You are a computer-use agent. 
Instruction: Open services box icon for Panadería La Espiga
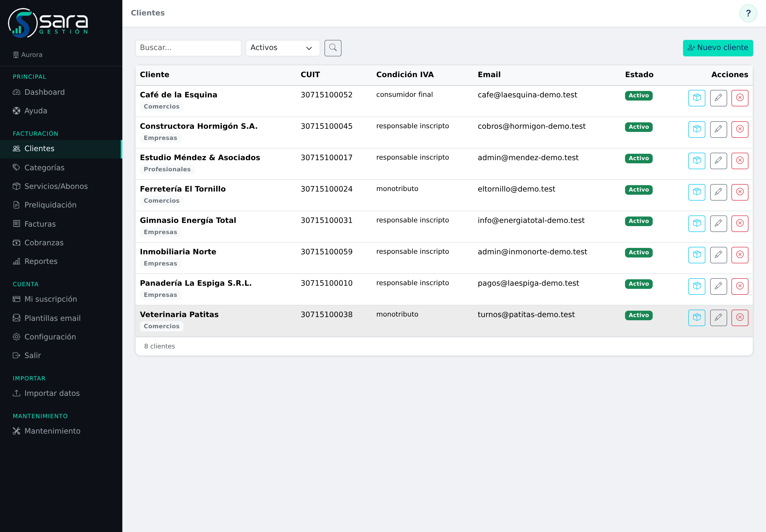pos(697,286)
